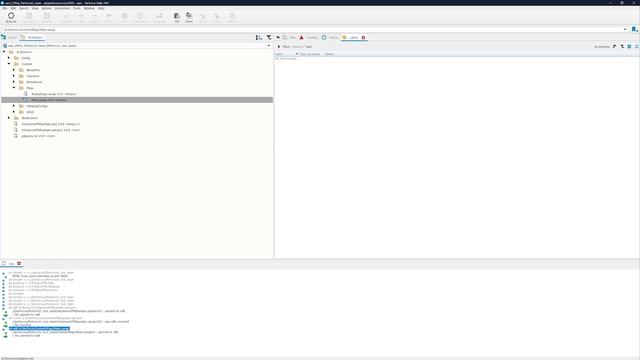Image resolution: width=640 pixels, height=360 pixels.
Task: Click the highlighted log entry
Action: click(x=40, y=329)
